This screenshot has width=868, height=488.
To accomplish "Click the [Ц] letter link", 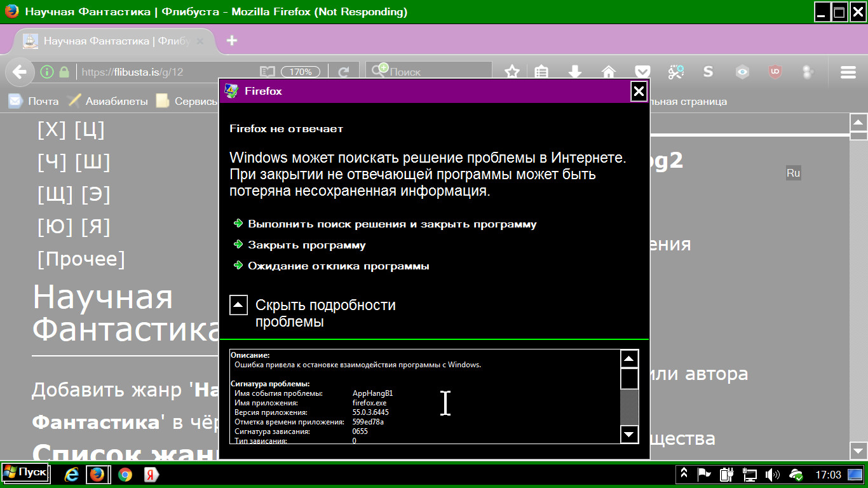I will click(x=90, y=130).
